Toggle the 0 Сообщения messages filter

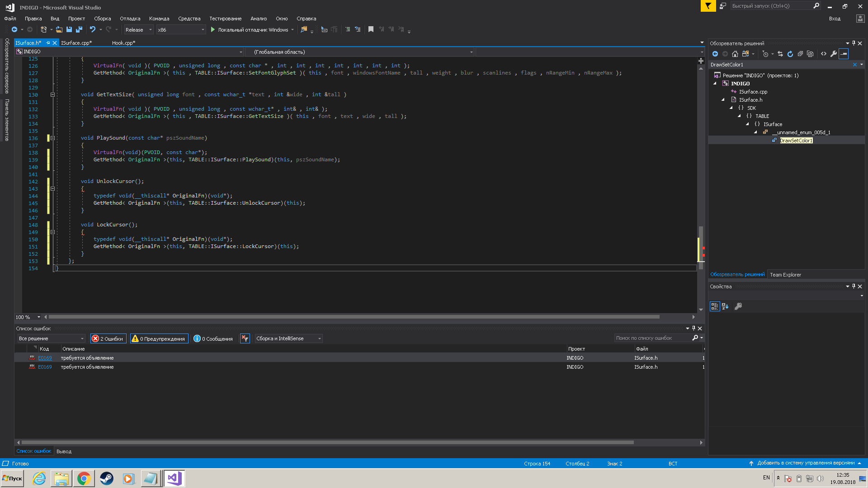(213, 338)
